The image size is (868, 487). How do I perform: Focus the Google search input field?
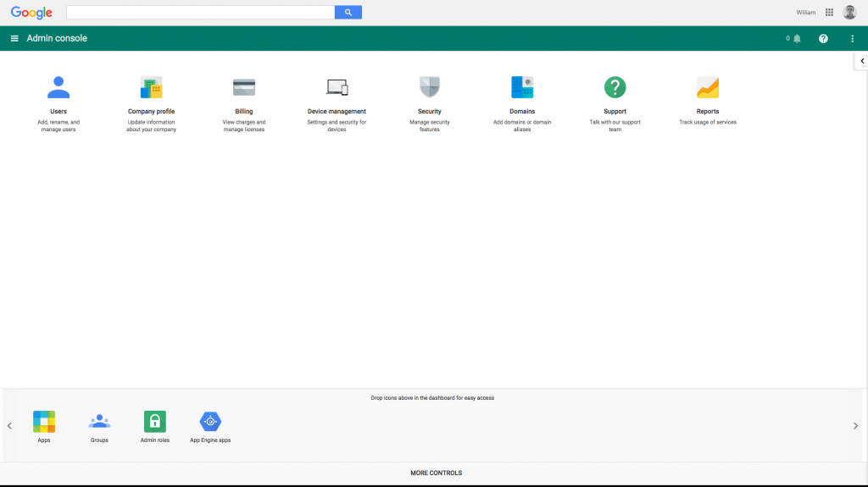(x=200, y=12)
